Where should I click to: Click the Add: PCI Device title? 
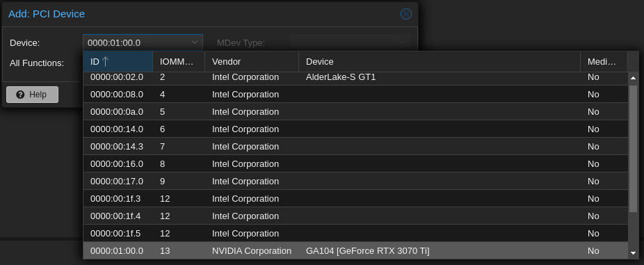click(x=47, y=14)
